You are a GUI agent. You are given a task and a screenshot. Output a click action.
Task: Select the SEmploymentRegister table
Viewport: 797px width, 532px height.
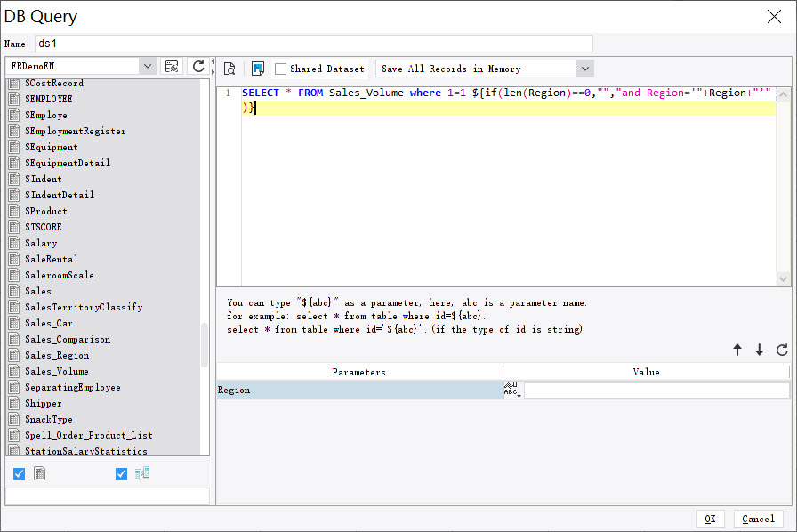pyautogui.click(x=76, y=131)
